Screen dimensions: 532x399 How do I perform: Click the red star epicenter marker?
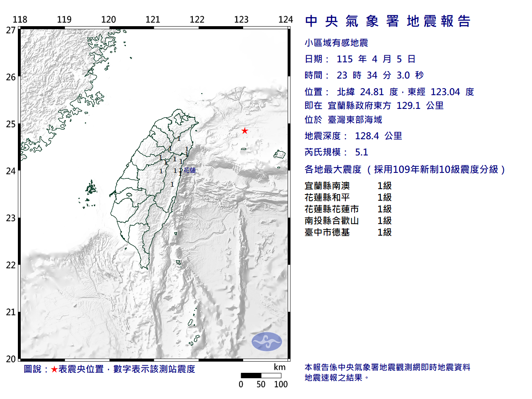[x=245, y=130]
